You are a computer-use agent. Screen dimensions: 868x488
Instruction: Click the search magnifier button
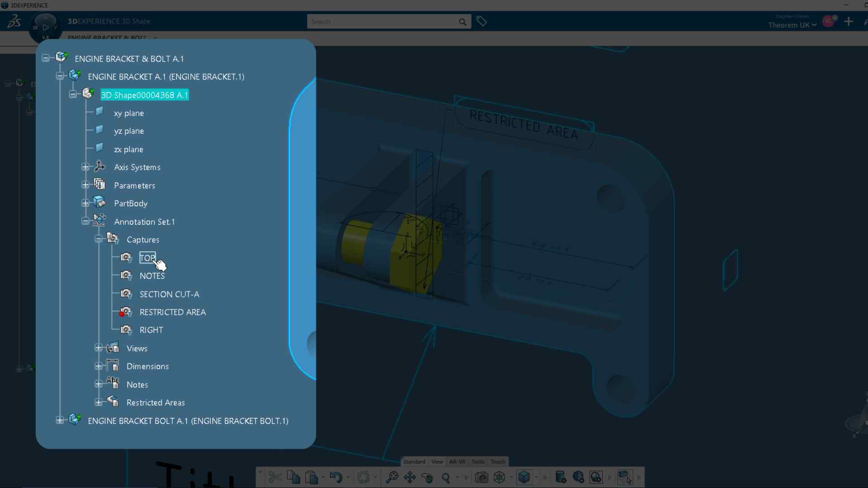tap(462, 22)
